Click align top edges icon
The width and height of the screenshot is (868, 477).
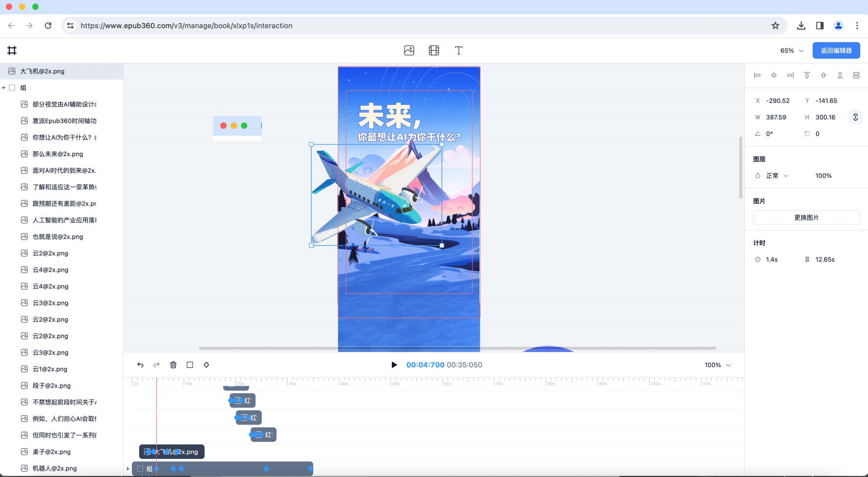pos(807,75)
